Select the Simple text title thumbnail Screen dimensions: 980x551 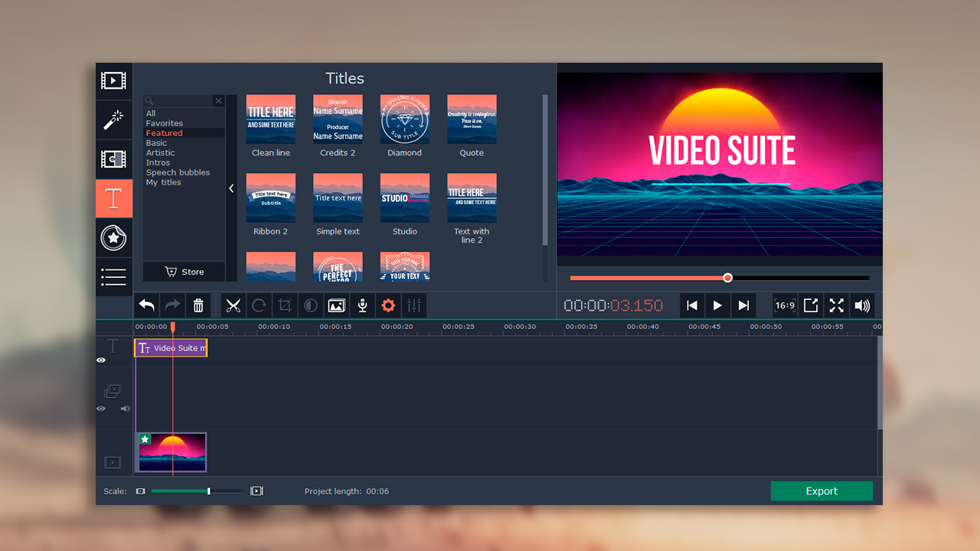[338, 197]
